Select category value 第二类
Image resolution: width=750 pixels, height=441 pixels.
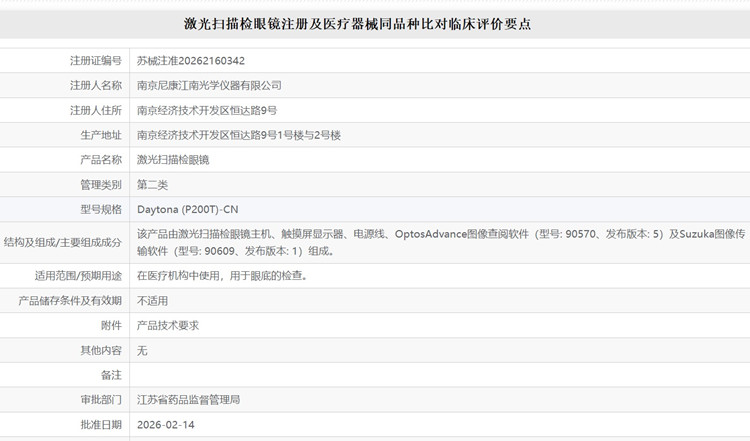click(152, 185)
